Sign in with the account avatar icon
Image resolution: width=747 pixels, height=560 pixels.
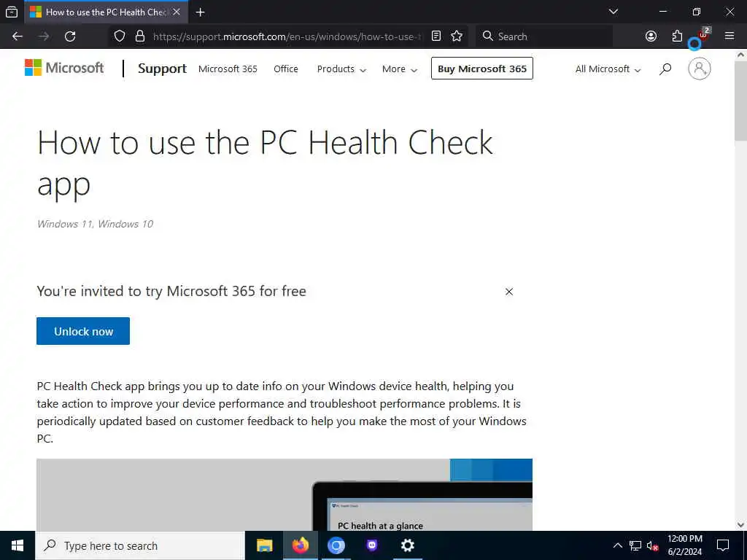[700, 69]
